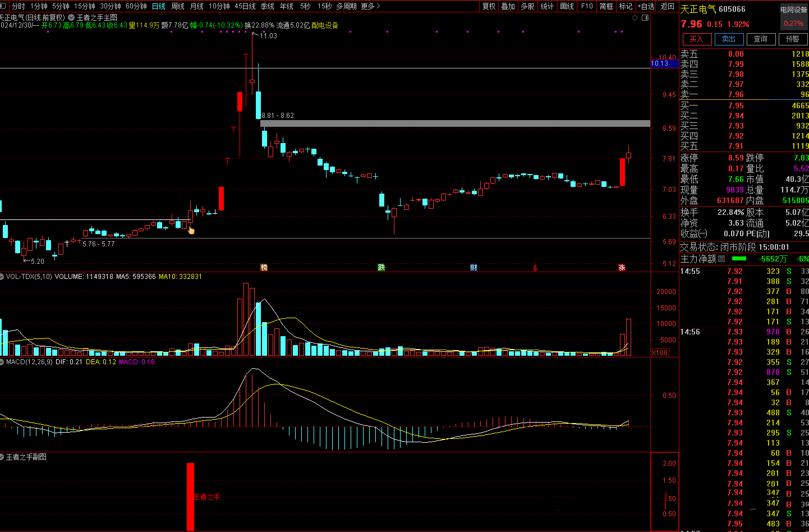Viewport: 809px width, 532px height.
Task: Click the diamond icon above the chart
Action: click(x=635, y=17)
